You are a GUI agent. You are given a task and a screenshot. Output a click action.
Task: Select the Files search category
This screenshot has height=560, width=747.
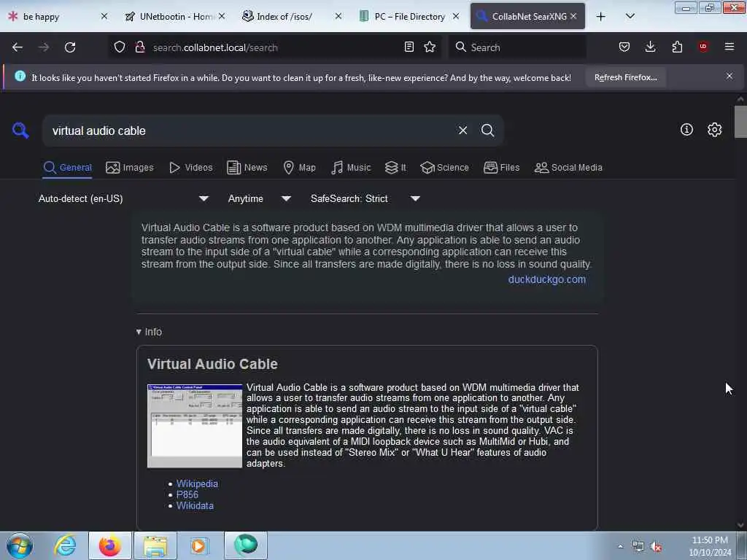[x=501, y=168]
